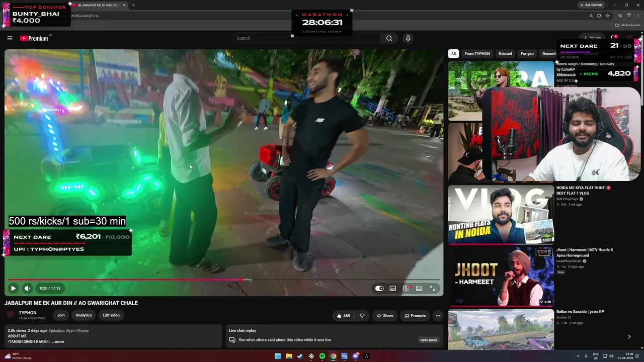Open 'Jhoot | Harmeeet | MTV Hustle 5' title
The width and height of the screenshot is (644, 362).
point(585,252)
